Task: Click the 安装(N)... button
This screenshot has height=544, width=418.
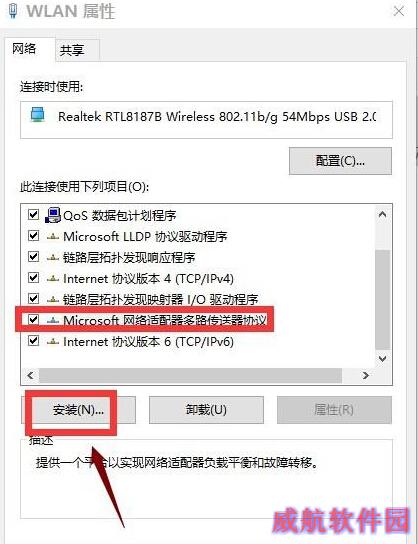Action: (78, 410)
